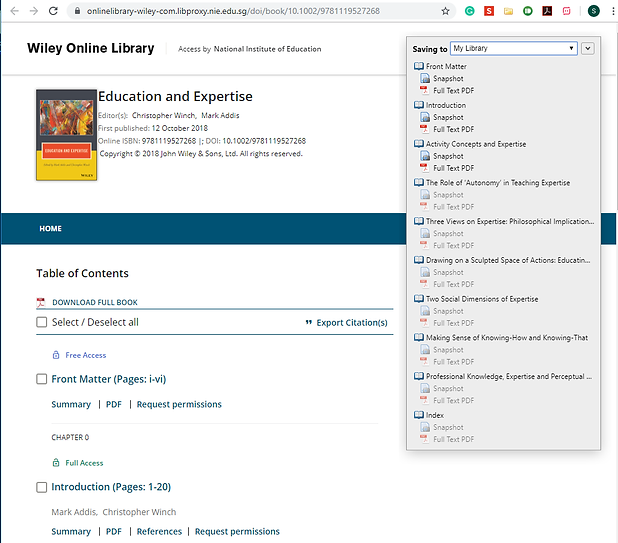Reload the page with the refresh icon

click(x=53, y=11)
